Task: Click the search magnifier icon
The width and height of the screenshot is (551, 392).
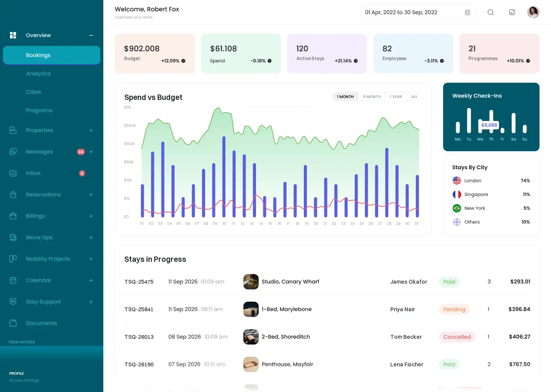Action: click(x=491, y=12)
